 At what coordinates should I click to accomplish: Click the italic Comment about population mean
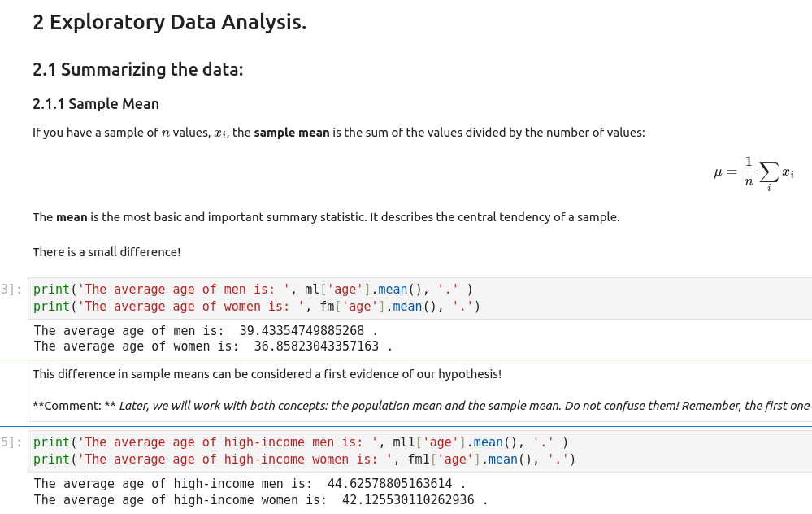point(463,406)
